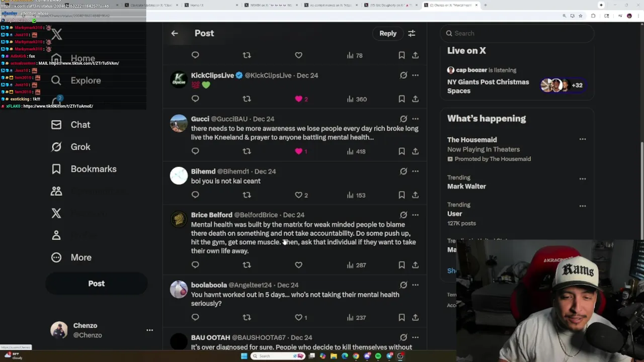This screenshot has height=362, width=644.
Task: Open KickClipsLive's profile avatar
Action: (x=179, y=79)
